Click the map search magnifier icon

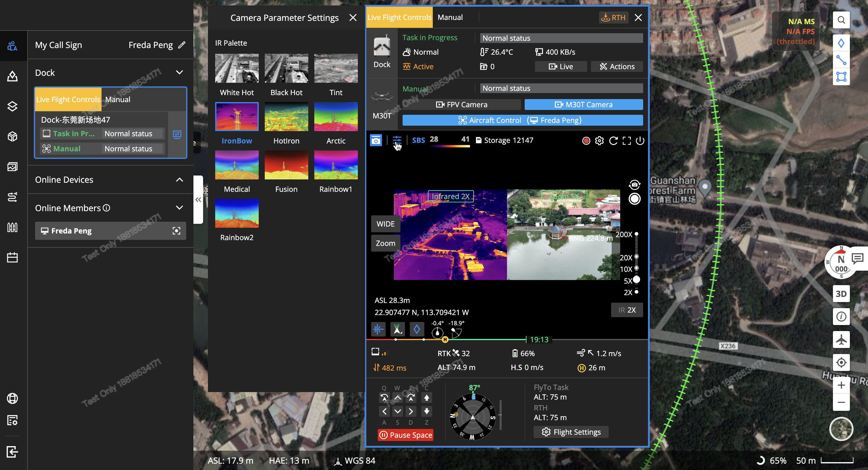841,20
